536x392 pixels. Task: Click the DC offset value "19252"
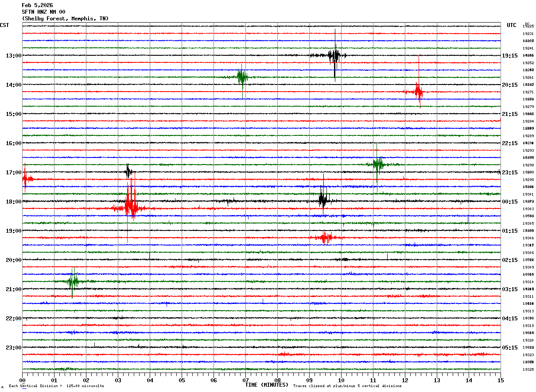(x=528, y=63)
